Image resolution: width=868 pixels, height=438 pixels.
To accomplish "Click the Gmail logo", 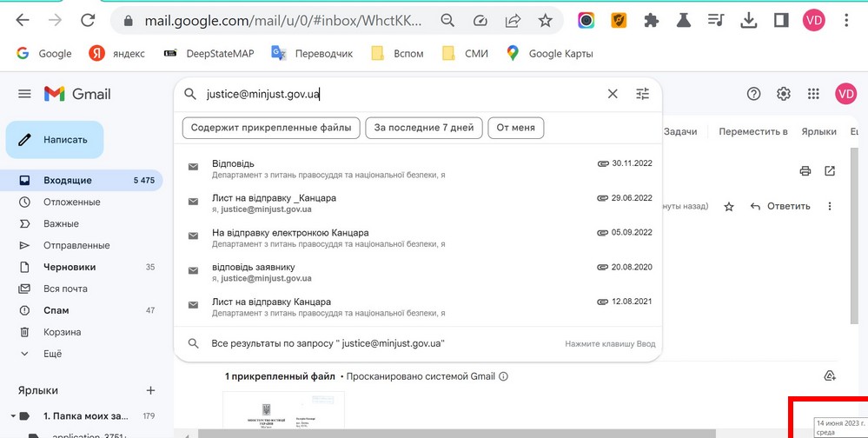I will 77,94.
